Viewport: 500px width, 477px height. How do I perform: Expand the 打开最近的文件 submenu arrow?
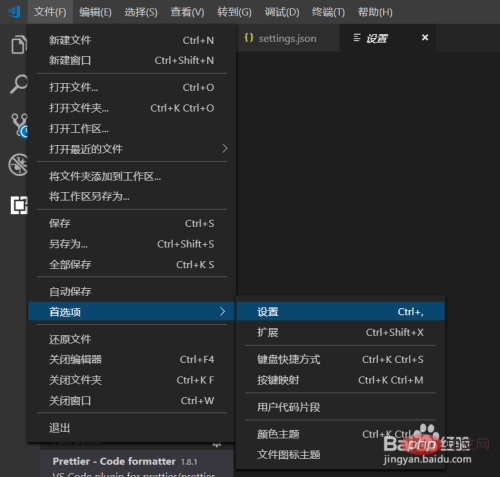click(225, 148)
